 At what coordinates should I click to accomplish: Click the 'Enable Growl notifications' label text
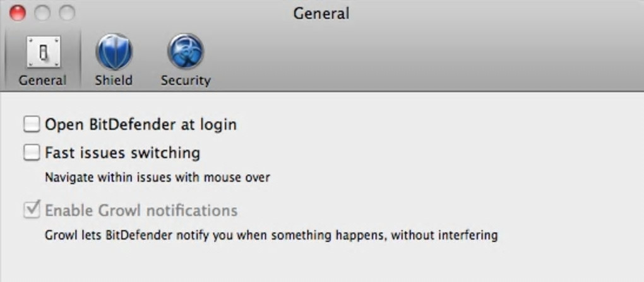click(x=141, y=211)
